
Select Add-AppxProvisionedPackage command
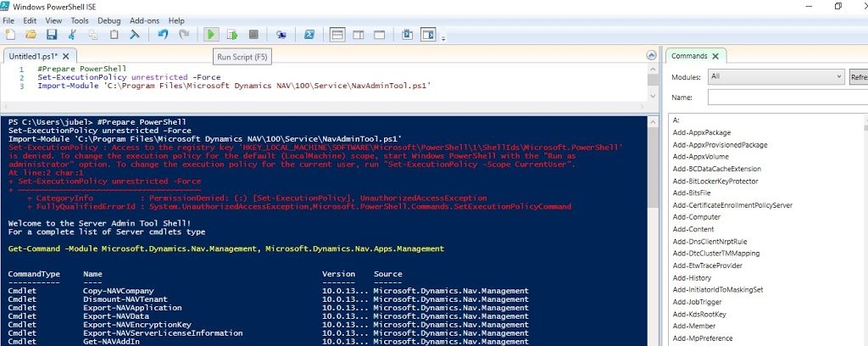tap(721, 145)
